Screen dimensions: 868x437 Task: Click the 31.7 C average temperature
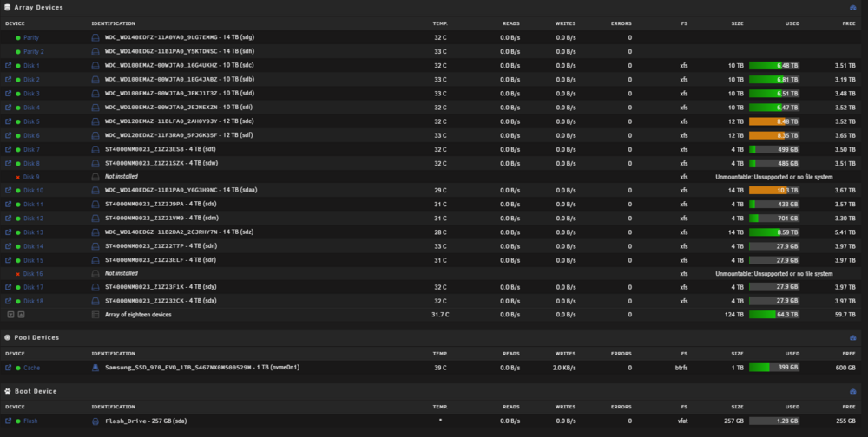(440, 315)
